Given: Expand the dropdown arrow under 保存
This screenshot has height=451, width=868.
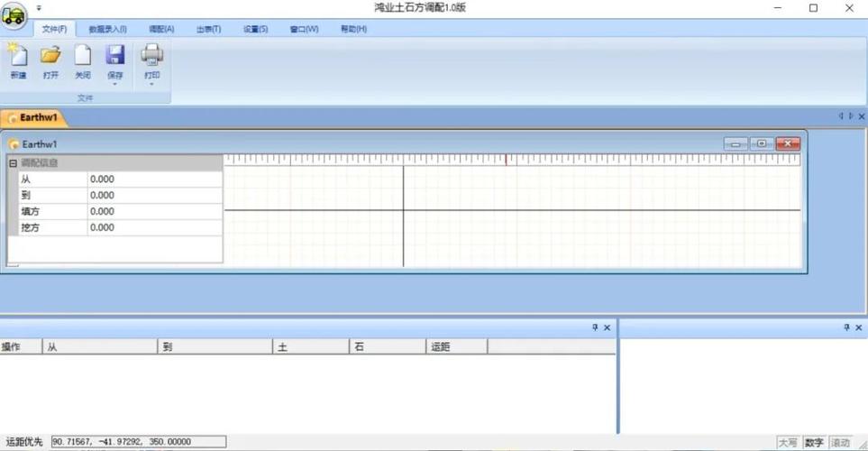Looking at the screenshot, I should 115,84.
